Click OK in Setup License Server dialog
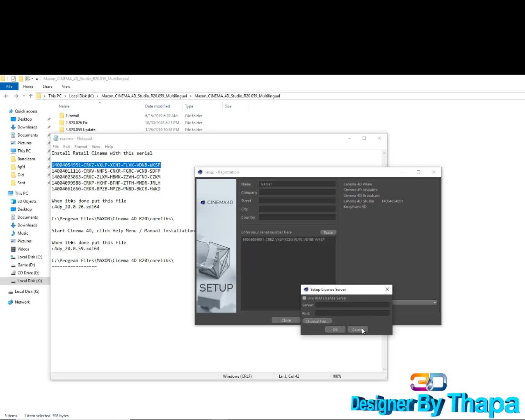Viewport: 525px width, 420px height. [335, 330]
